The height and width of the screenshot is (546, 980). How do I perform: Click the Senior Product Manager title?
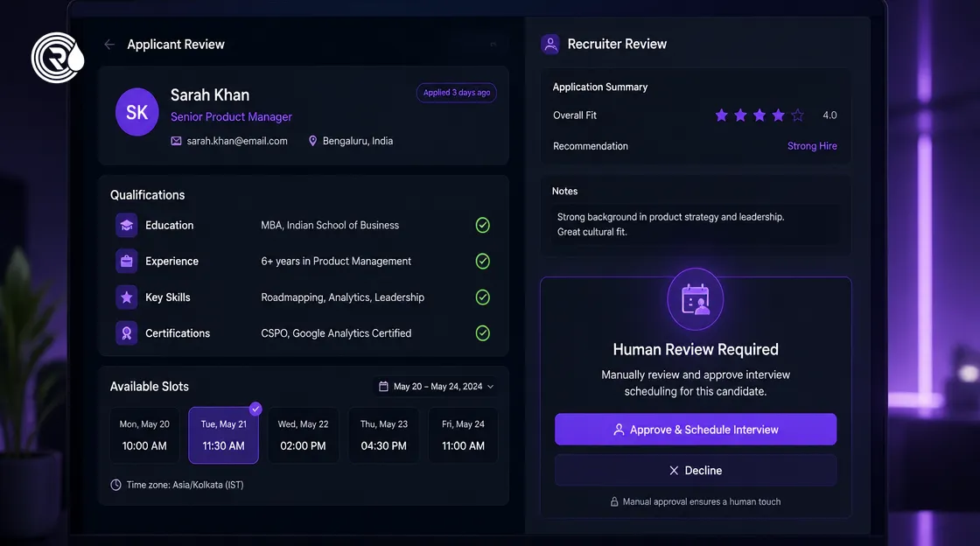pyautogui.click(x=231, y=117)
